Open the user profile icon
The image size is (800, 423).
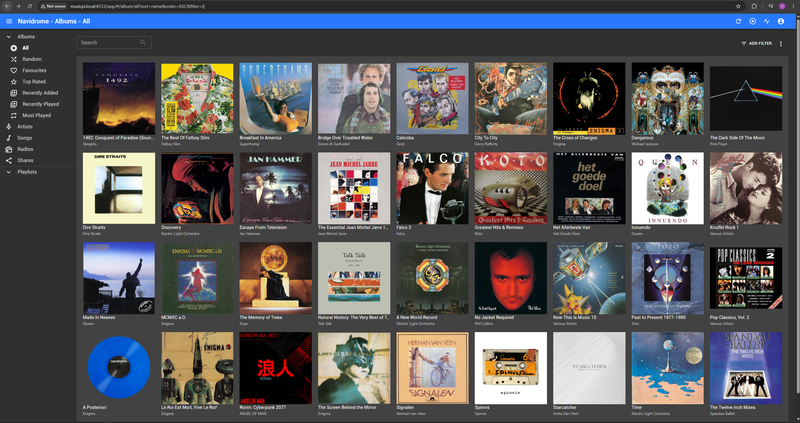pos(781,21)
